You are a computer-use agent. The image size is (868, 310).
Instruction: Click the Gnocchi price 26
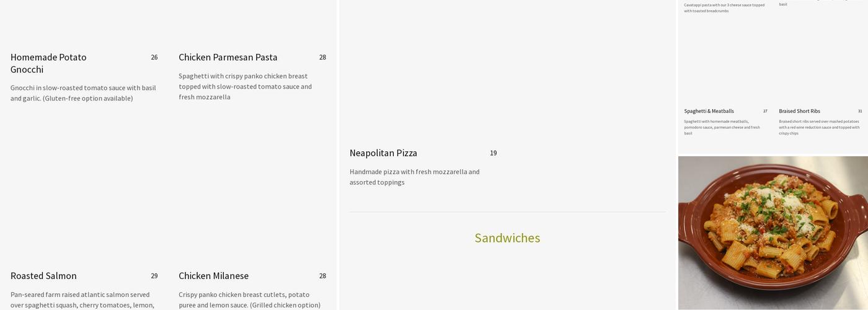coord(154,57)
